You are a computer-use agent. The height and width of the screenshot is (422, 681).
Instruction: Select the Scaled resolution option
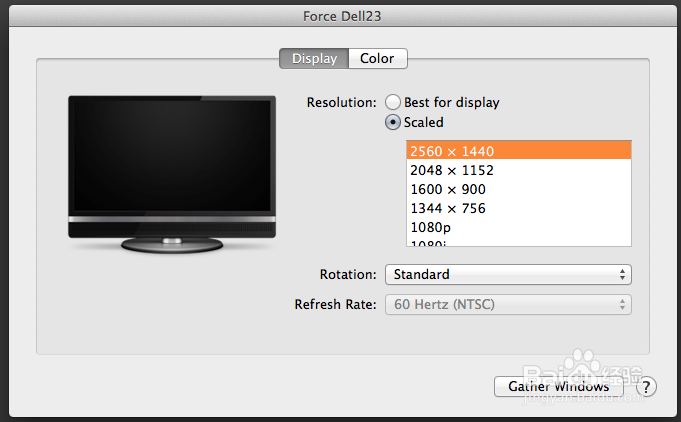393,122
